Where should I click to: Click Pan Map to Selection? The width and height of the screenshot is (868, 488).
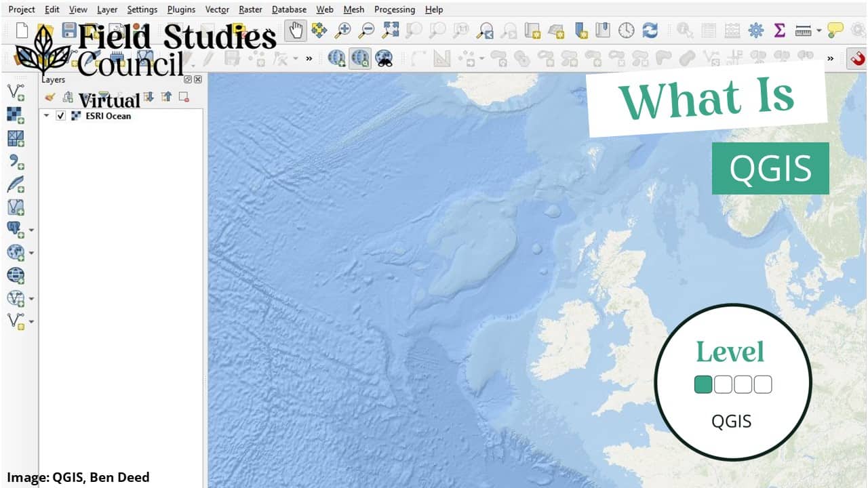(x=319, y=30)
